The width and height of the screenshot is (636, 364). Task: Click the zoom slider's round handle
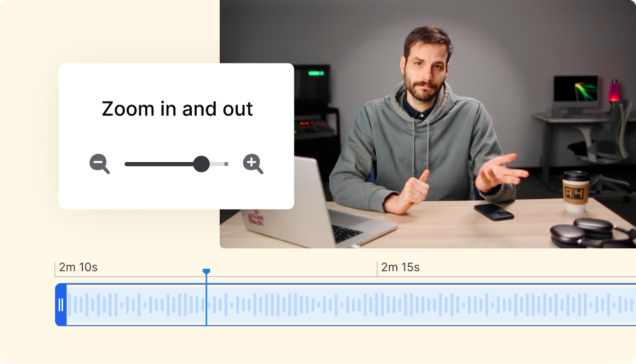tap(201, 164)
